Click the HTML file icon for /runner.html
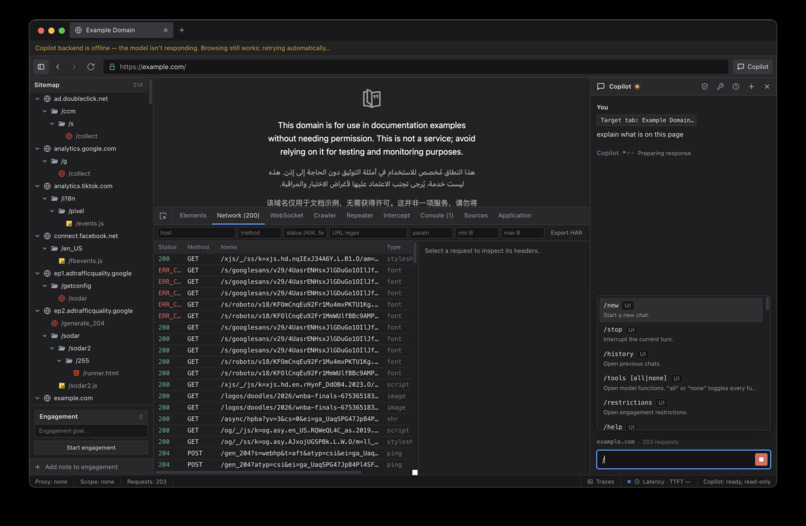This screenshot has height=526, width=806. pyautogui.click(x=76, y=373)
